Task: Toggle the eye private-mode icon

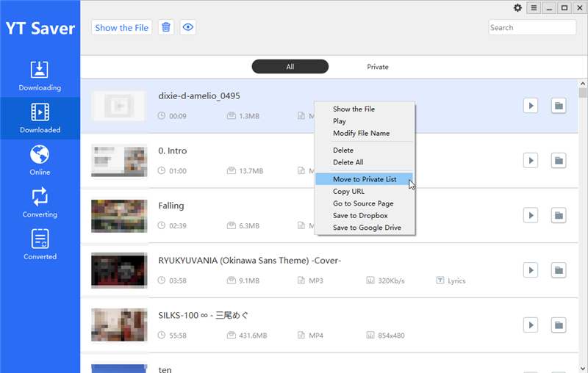Action: 188,27
